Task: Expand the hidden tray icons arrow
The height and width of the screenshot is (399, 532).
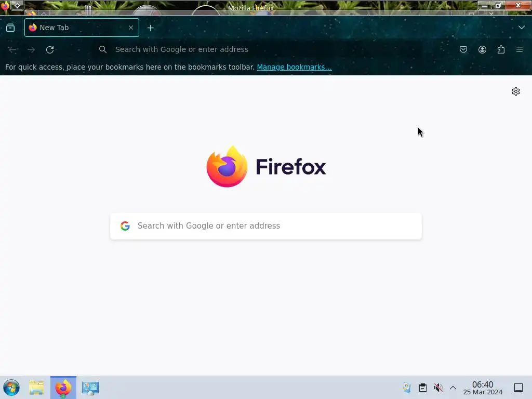Action: coord(453,388)
